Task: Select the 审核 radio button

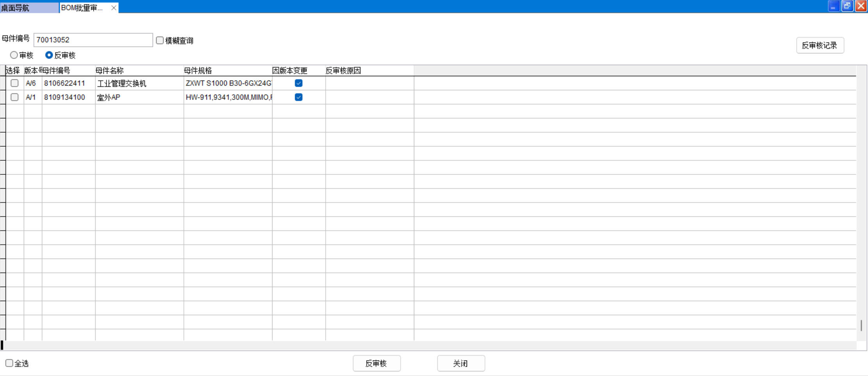Action: click(14, 55)
